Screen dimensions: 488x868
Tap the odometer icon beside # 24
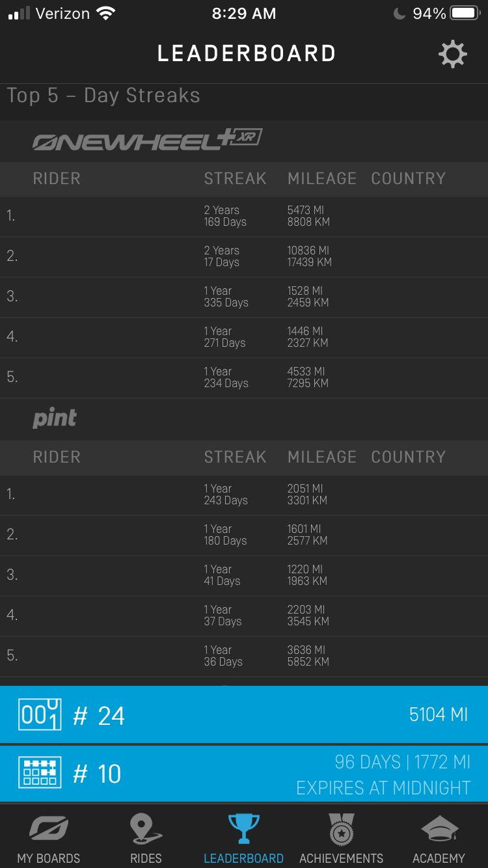click(x=40, y=714)
